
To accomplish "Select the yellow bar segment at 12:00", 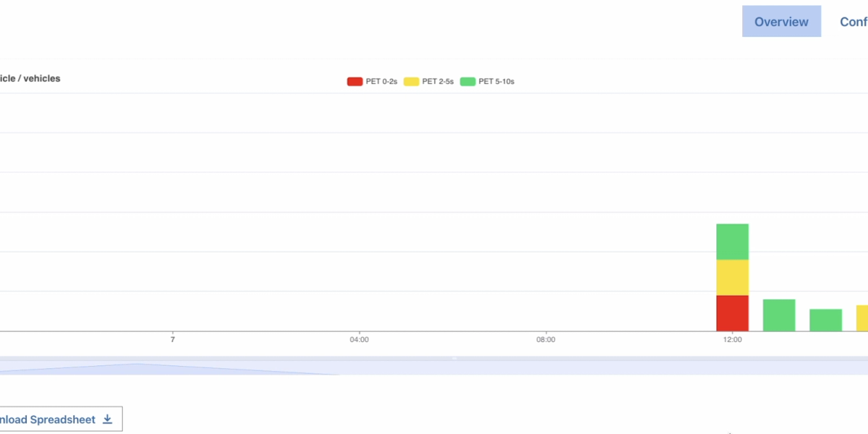I will 732,278.
